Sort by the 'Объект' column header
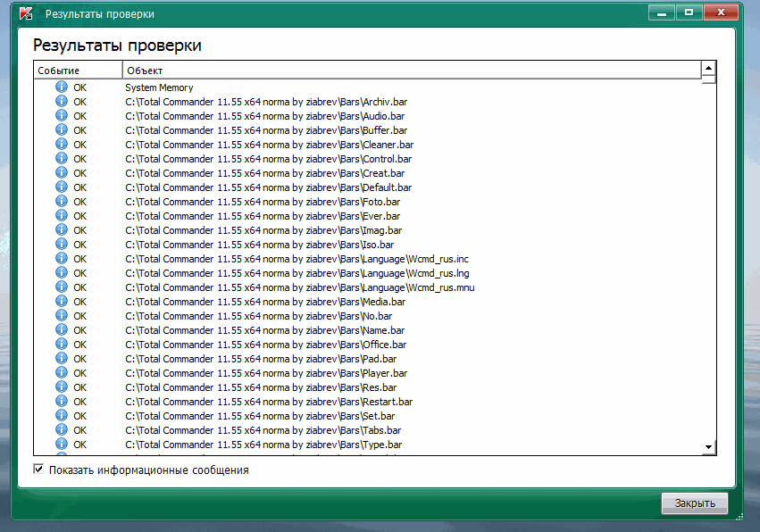Screen dimensions: 760x532 pyautogui.click(x=412, y=71)
